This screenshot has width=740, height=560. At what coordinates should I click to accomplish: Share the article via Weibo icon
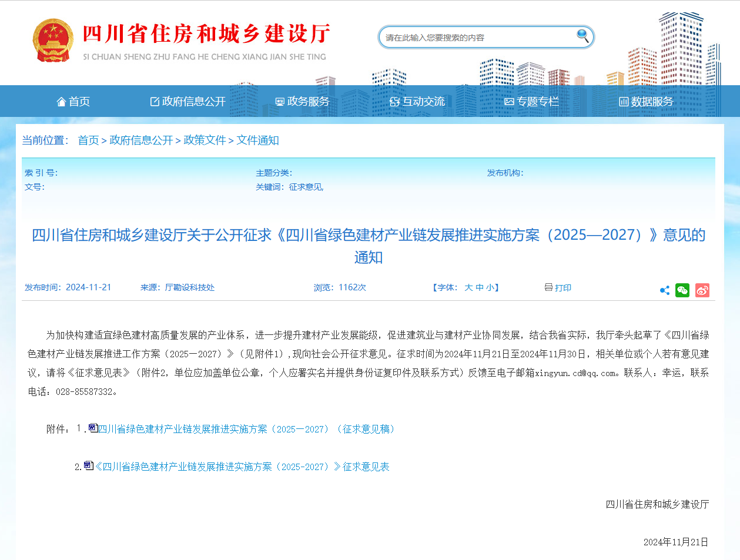point(702,290)
